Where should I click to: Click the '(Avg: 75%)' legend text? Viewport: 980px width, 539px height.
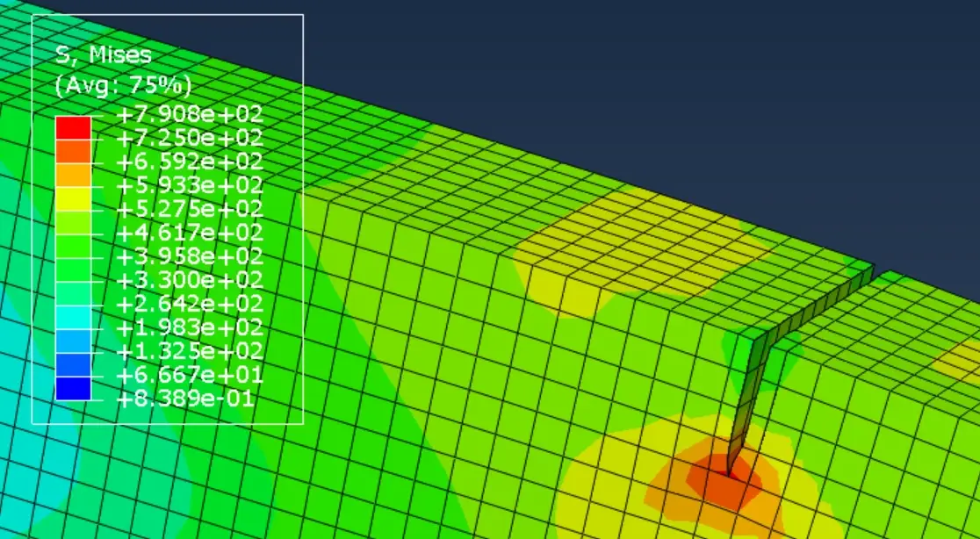point(123,85)
